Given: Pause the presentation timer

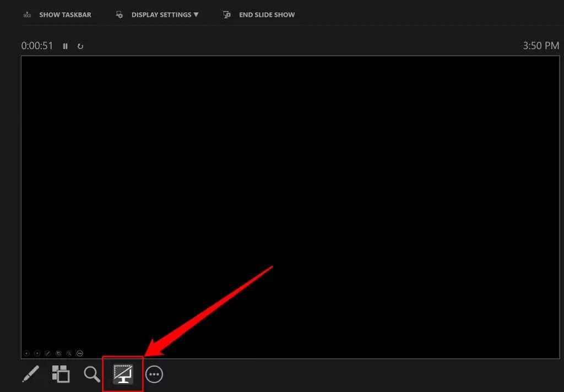Looking at the screenshot, I should [65, 46].
